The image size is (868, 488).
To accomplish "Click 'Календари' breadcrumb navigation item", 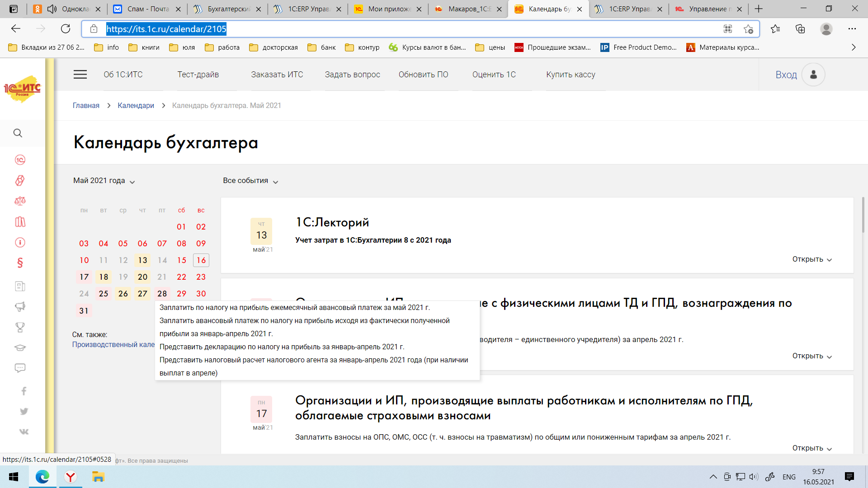I will [x=135, y=105].
